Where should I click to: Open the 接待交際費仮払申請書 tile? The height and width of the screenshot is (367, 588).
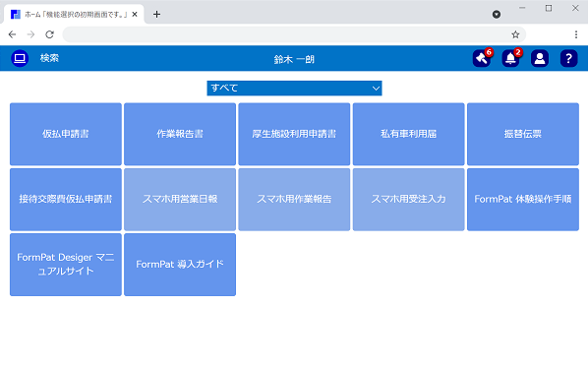66,200
